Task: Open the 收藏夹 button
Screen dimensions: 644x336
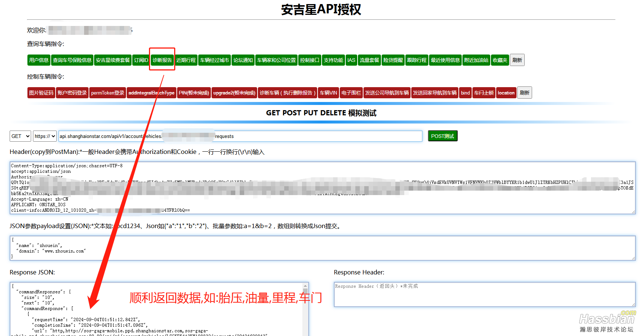Action: pyautogui.click(x=500, y=60)
